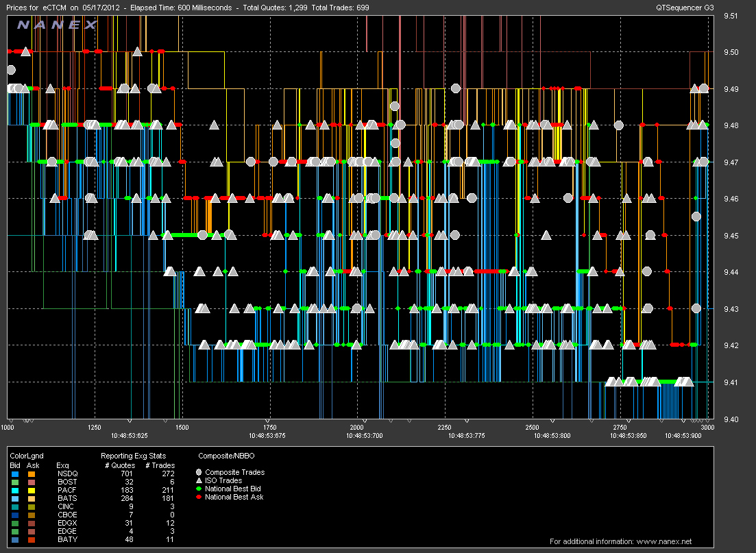
Task: Pick the PACF bid color swatch
Action: (15, 491)
